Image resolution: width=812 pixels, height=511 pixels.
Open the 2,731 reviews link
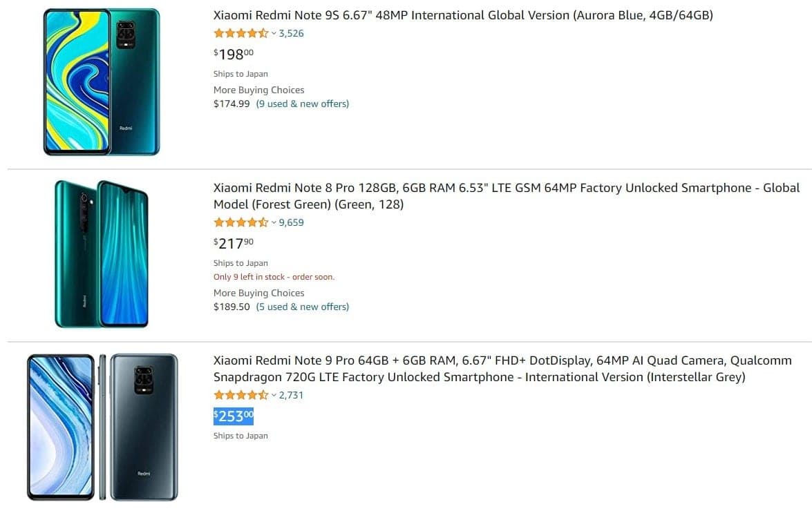[x=291, y=395]
